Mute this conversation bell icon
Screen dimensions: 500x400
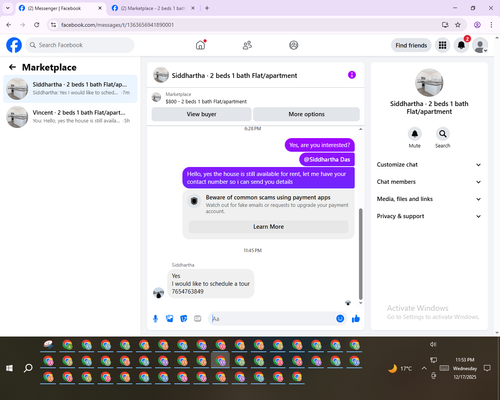pos(415,134)
